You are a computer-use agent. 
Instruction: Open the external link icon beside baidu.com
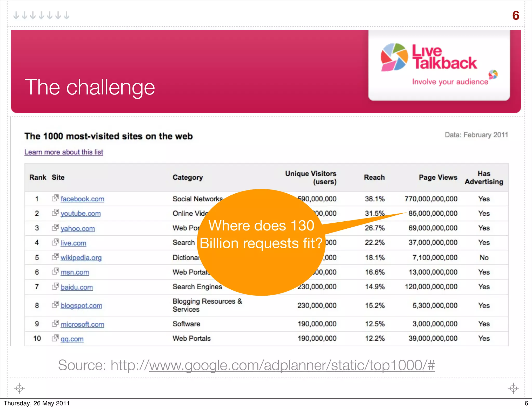coord(55,286)
